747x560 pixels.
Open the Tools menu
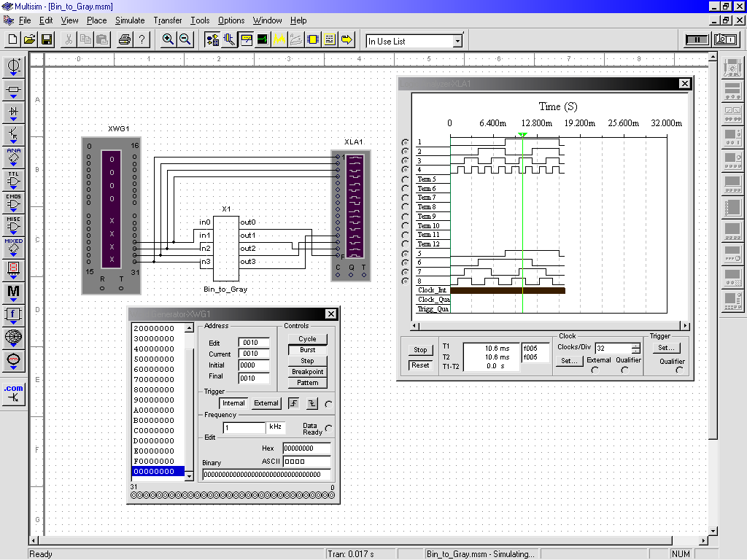200,20
